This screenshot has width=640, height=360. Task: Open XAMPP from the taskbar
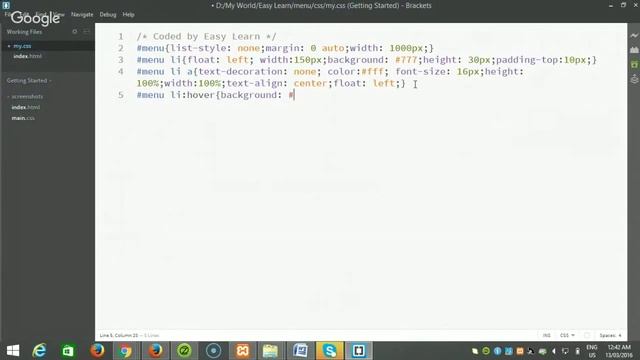242,351
